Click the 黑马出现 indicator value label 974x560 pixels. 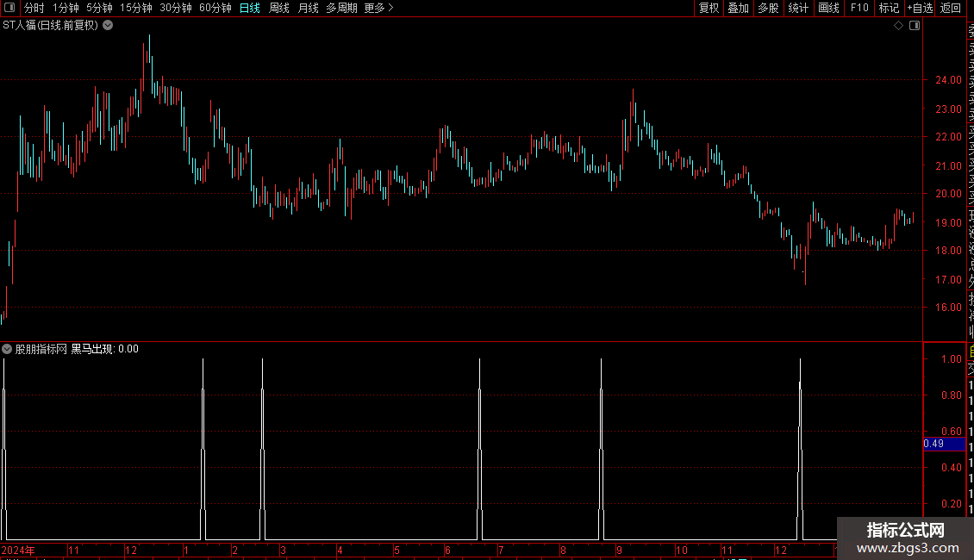pyautogui.click(x=105, y=349)
